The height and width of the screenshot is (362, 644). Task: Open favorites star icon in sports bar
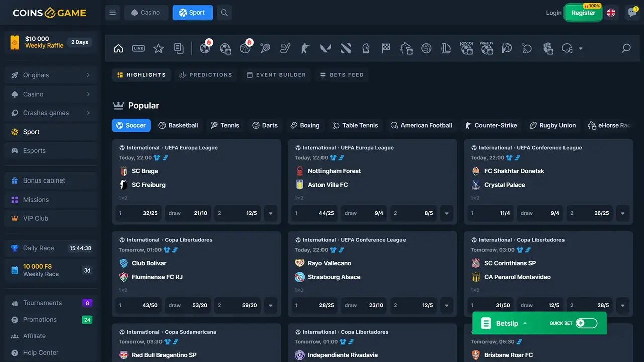point(158,48)
